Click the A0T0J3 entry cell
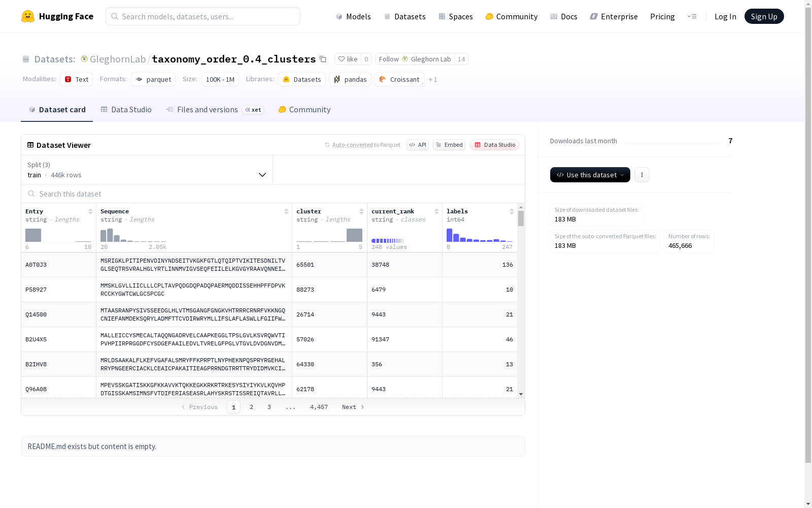 58,265
